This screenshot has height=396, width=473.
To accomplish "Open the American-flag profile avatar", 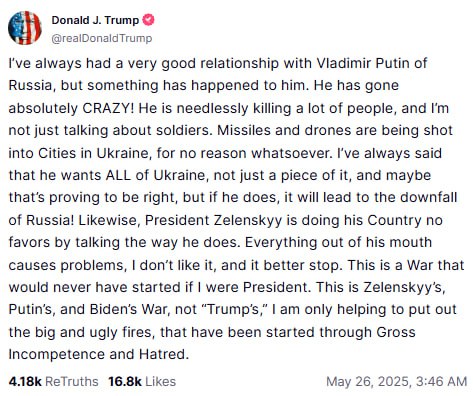I will click(x=25, y=28).
